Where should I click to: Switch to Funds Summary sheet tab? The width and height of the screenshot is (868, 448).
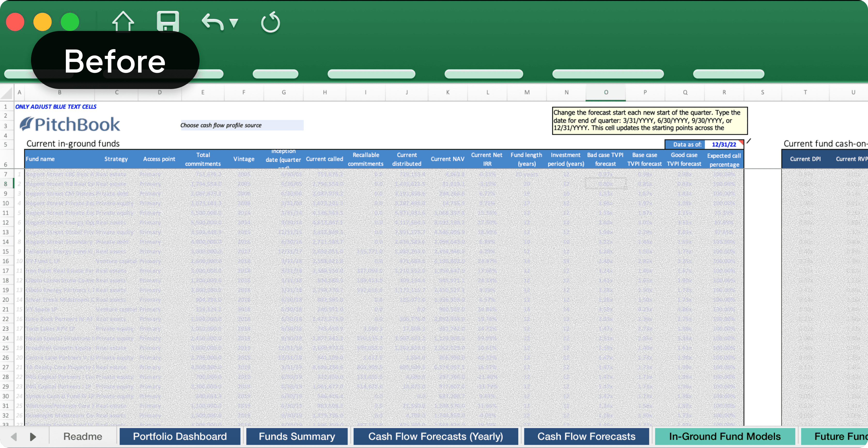click(x=296, y=437)
